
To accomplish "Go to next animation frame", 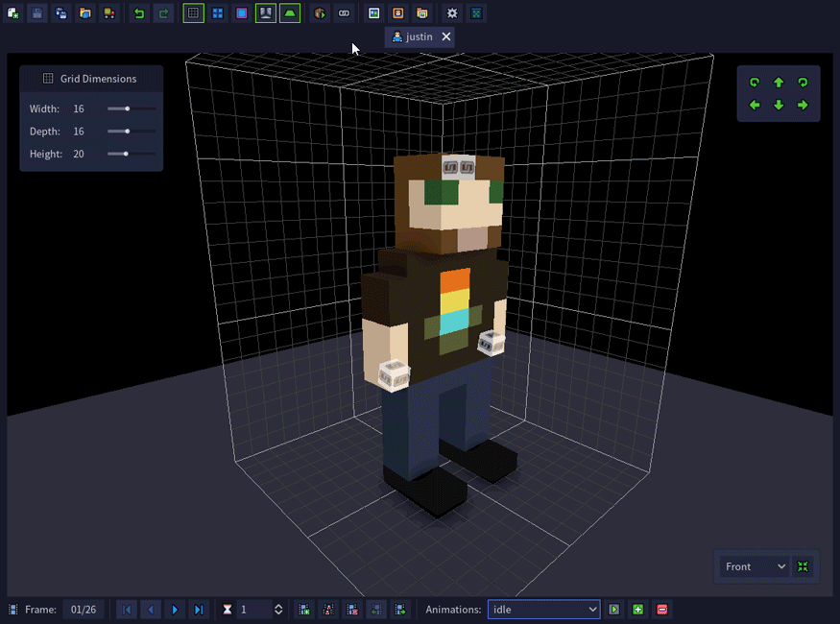I will 175,610.
